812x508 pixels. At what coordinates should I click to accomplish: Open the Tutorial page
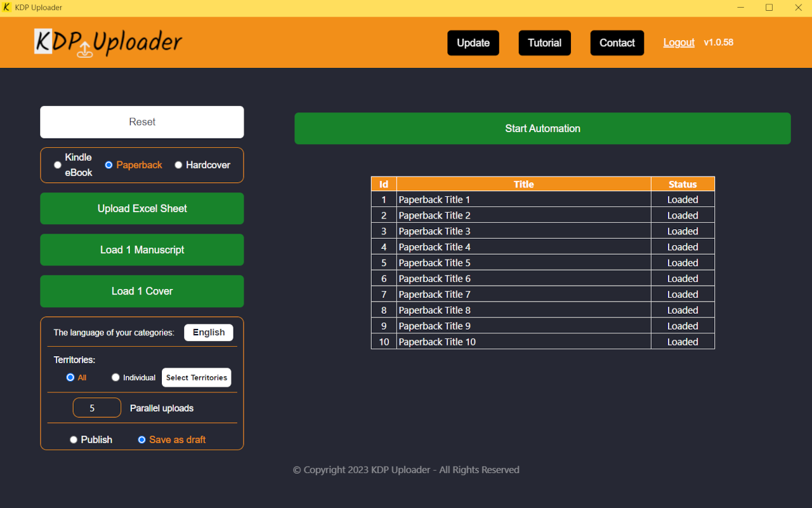pos(545,43)
